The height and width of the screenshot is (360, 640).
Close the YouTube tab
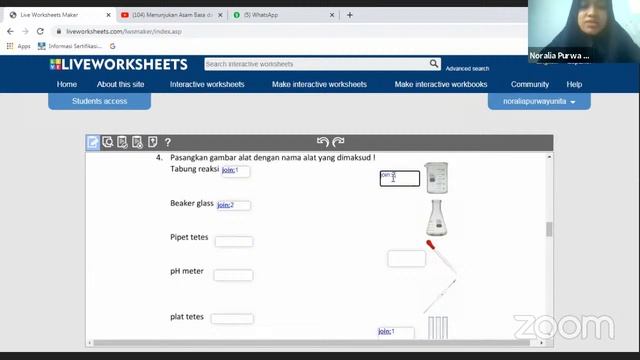click(220, 15)
